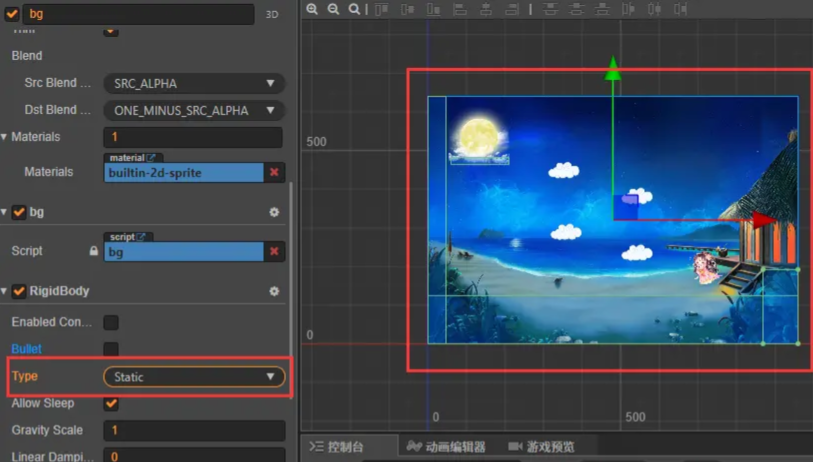Select the builtin-2d-sprite material field
The width and height of the screenshot is (813, 462).
[184, 173]
